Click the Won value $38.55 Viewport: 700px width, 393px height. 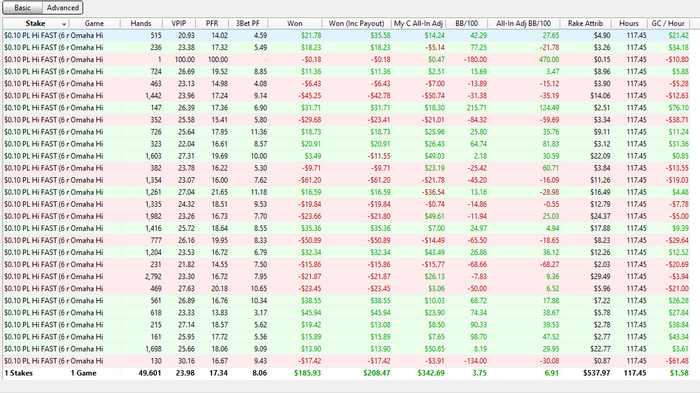pyautogui.click(x=311, y=301)
